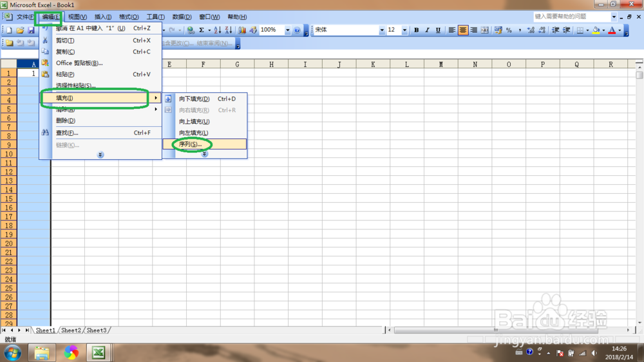This screenshot has width=644, height=362.
Task: Toggle Center alignment button
Action: (x=463, y=30)
